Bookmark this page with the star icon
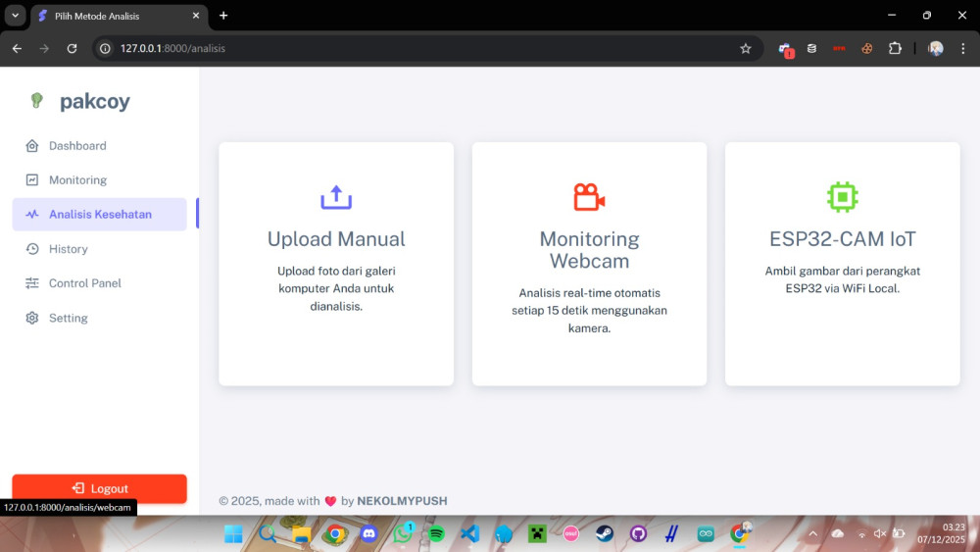Viewport: 980px width, 552px height. (745, 48)
